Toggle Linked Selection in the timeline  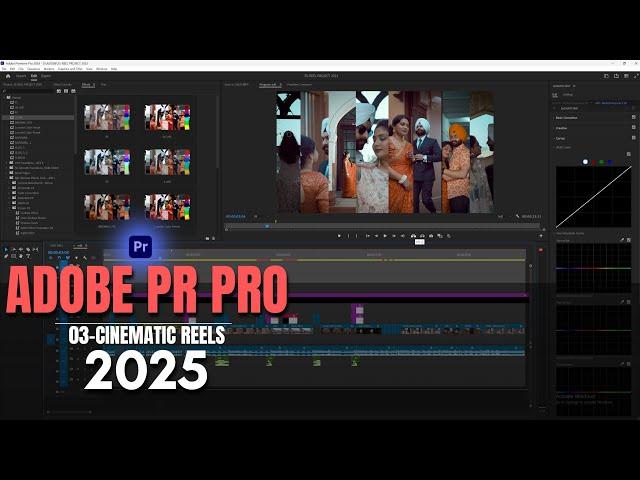click(68, 258)
